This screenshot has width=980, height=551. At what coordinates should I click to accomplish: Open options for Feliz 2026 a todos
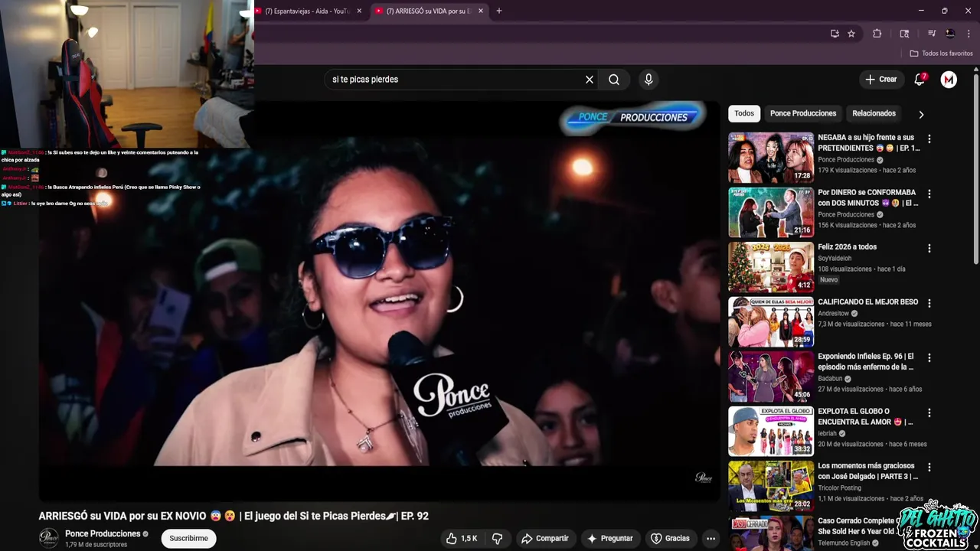tap(929, 249)
